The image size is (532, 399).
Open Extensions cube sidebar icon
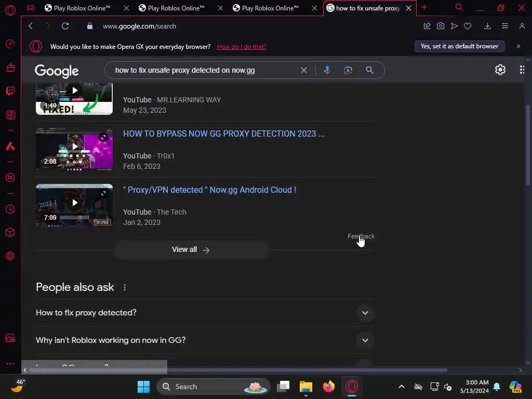(10, 232)
